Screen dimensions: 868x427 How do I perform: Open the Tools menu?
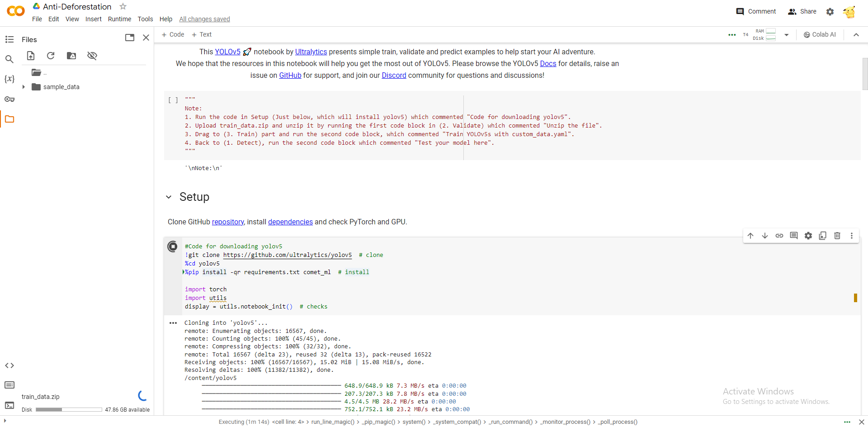(146, 19)
